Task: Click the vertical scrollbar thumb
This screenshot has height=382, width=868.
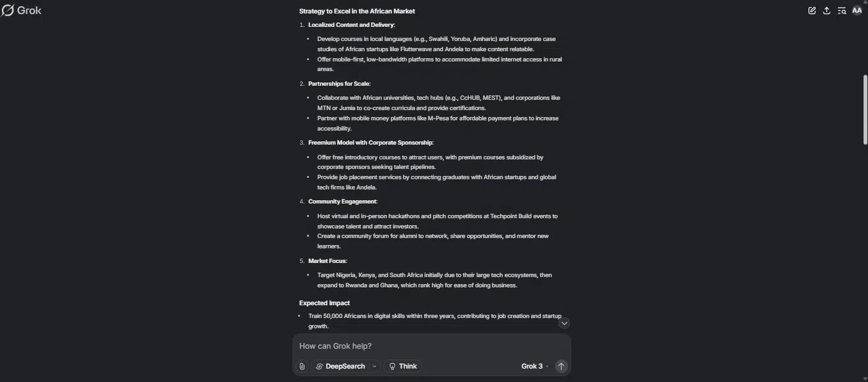Action: click(x=865, y=110)
